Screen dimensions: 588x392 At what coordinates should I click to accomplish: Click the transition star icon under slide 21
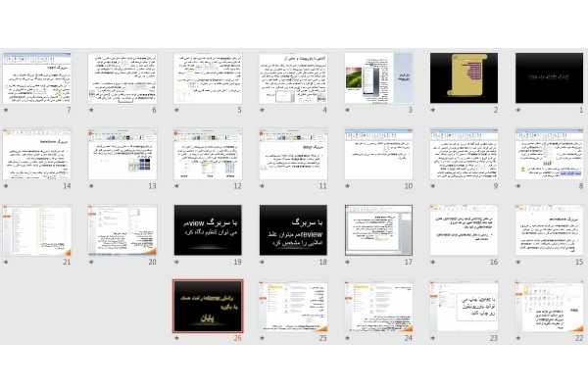pyautogui.click(x=6, y=262)
